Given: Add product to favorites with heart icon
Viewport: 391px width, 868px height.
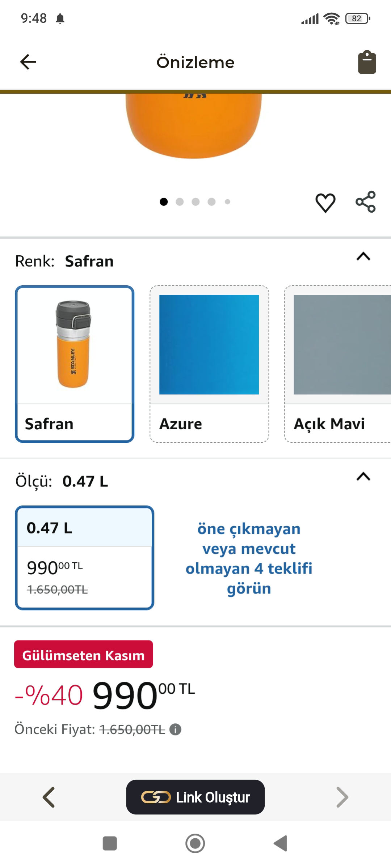Looking at the screenshot, I should pyautogui.click(x=325, y=202).
